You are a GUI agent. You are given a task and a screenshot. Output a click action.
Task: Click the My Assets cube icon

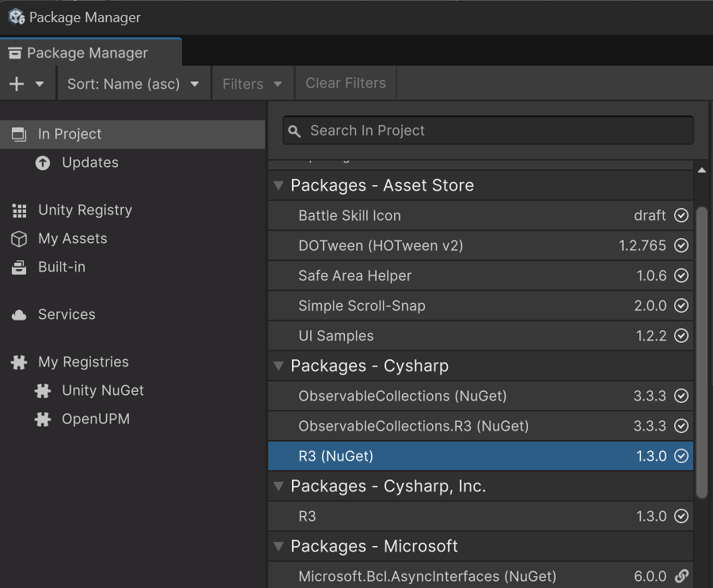pos(19,239)
